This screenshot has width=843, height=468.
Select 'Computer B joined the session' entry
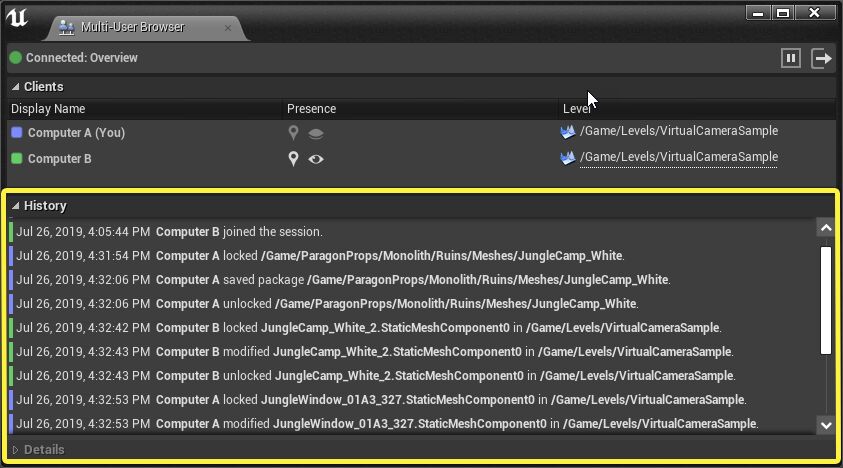[412, 232]
